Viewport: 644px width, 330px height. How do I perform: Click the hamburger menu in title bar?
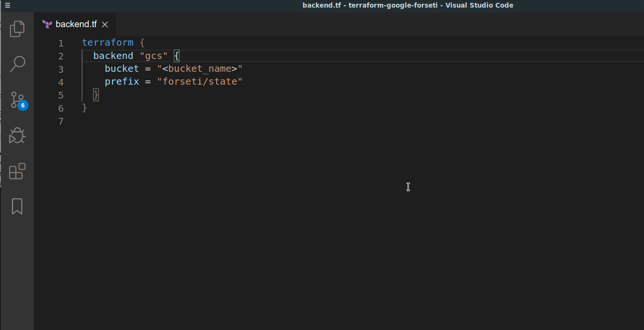click(8, 6)
